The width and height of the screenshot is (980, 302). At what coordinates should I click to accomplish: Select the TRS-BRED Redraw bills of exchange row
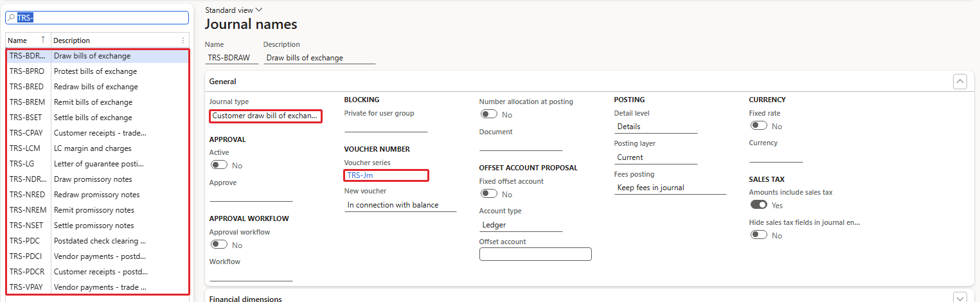click(98, 87)
